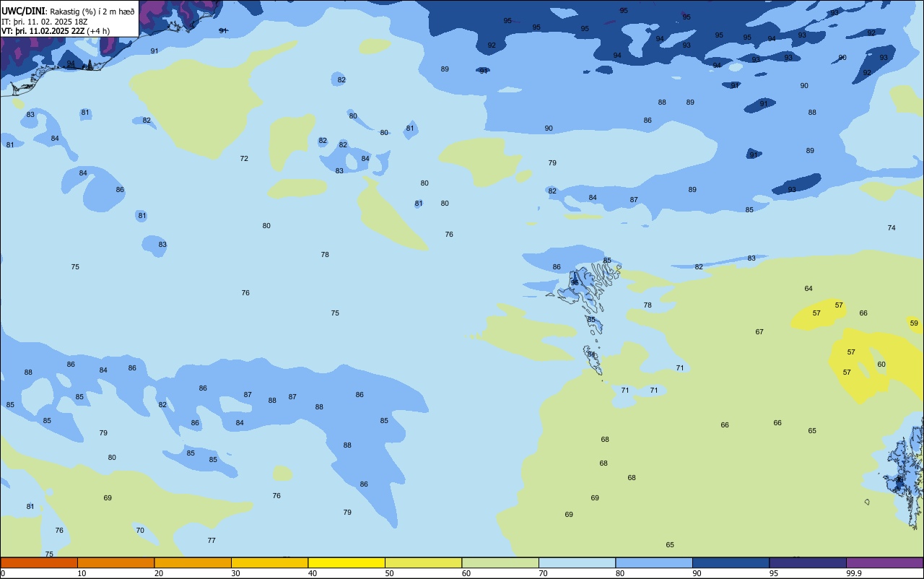Screen dimensions: 924x579
Task: Click the '20' tick label on the color legend
Action: (x=159, y=573)
